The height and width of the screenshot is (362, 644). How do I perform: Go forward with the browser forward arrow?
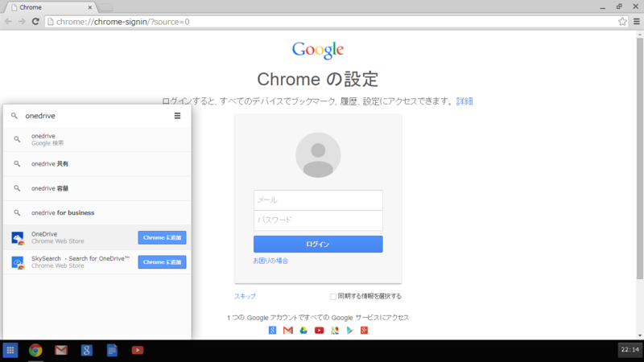(22, 22)
